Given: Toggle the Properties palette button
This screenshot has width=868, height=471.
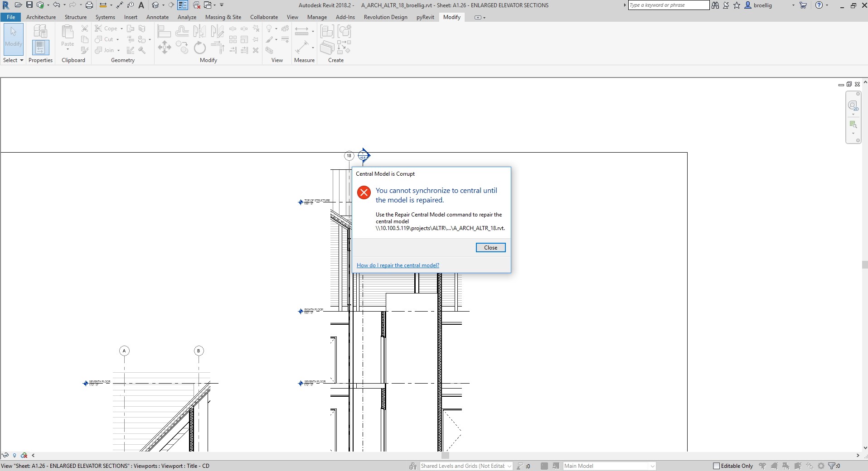Looking at the screenshot, I should click(40, 48).
